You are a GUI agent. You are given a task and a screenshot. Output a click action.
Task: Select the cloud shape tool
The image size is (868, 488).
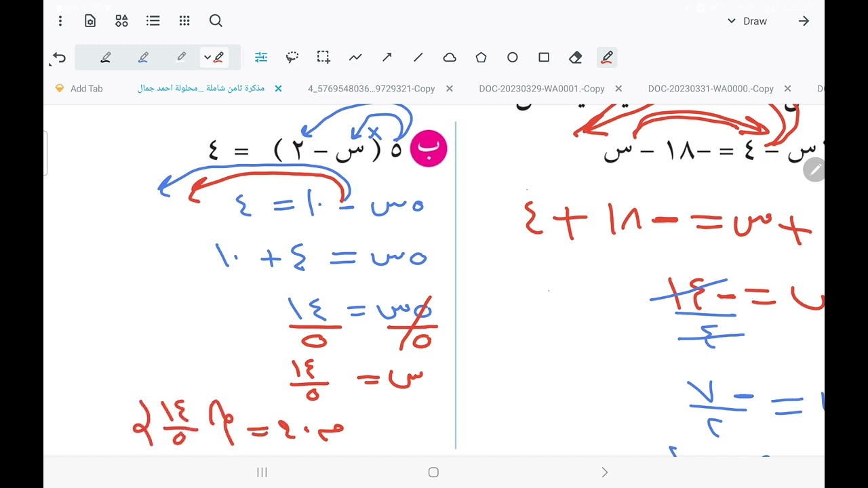450,58
